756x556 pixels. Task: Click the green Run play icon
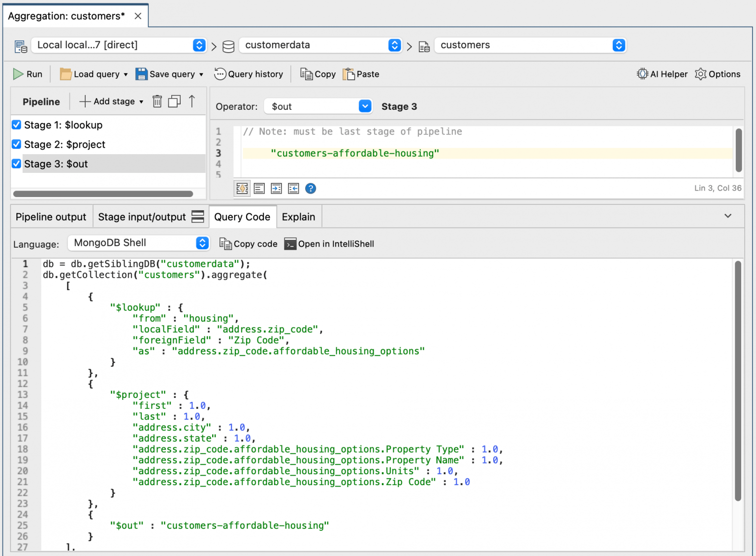[18, 74]
